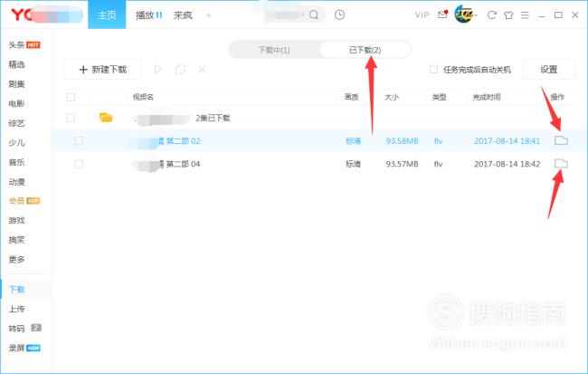This screenshot has height=374, width=588.
Task: Open the 来疯 tab
Action: (x=183, y=15)
